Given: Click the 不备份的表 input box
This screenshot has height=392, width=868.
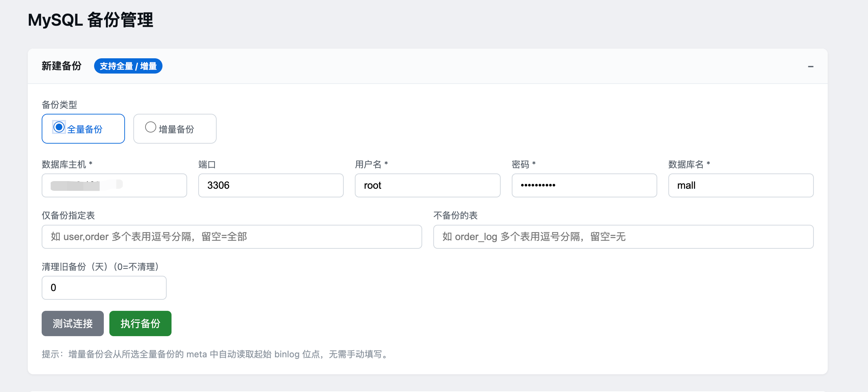Looking at the screenshot, I should [623, 237].
